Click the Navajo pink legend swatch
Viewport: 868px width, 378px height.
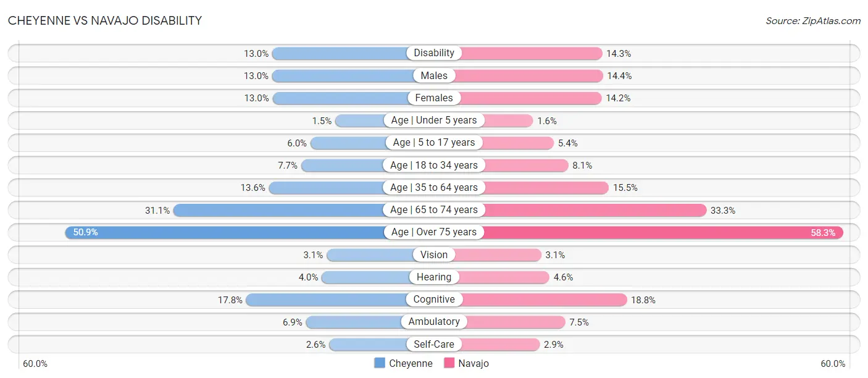point(449,363)
